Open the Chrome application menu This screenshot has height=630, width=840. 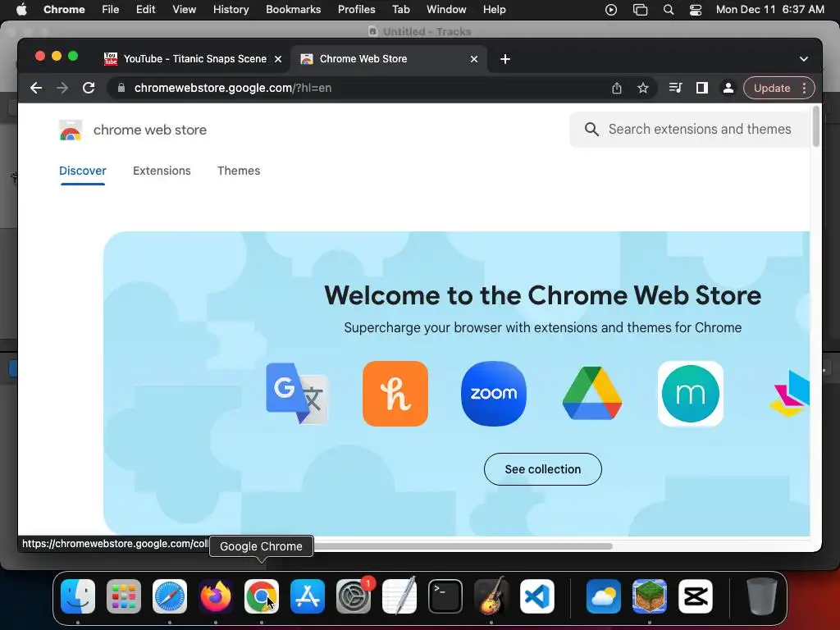click(x=64, y=10)
